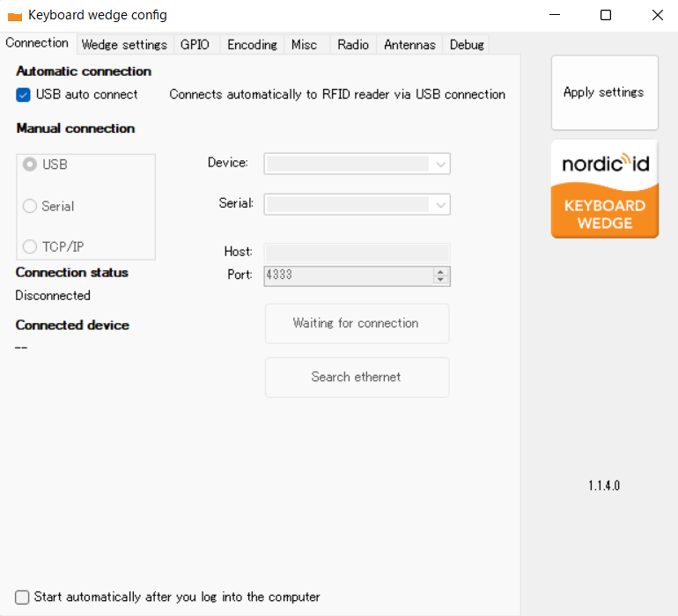678x616 pixels.
Task: Select the TCP/IP connection radio button
Action: pos(31,246)
